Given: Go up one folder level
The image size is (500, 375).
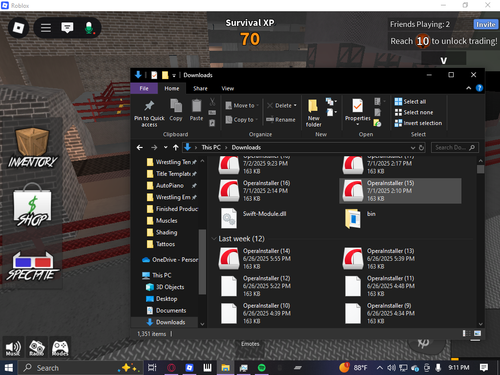Looking at the screenshot, I should click(176, 147).
